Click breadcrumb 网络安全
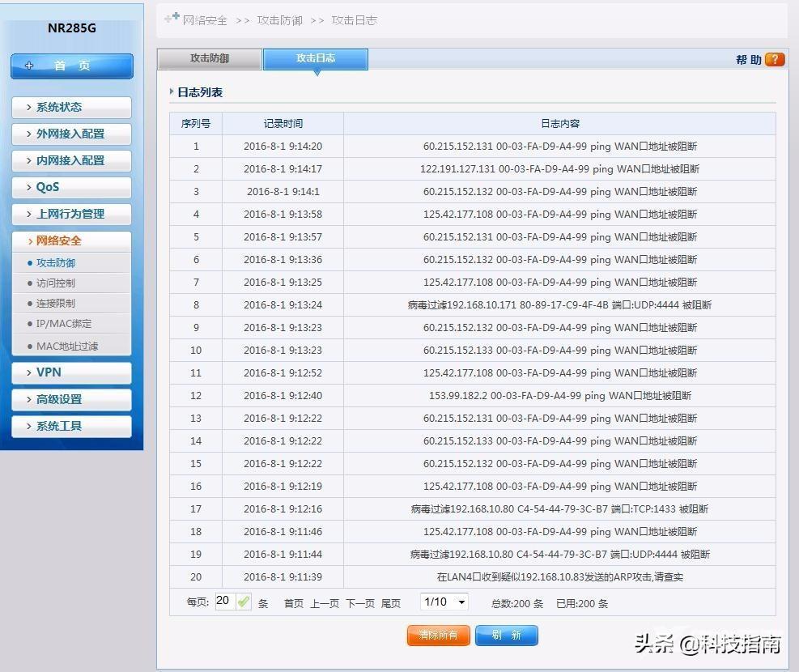This screenshot has height=672, width=799. coord(205,20)
